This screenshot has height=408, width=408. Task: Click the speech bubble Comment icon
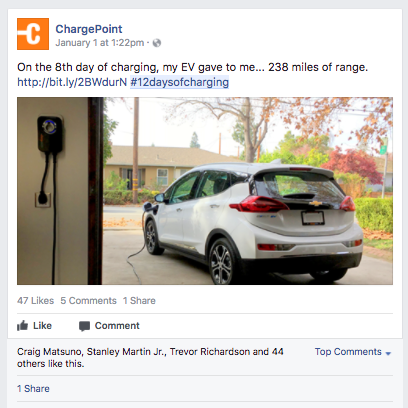pyautogui.click(x=84, y=326)
